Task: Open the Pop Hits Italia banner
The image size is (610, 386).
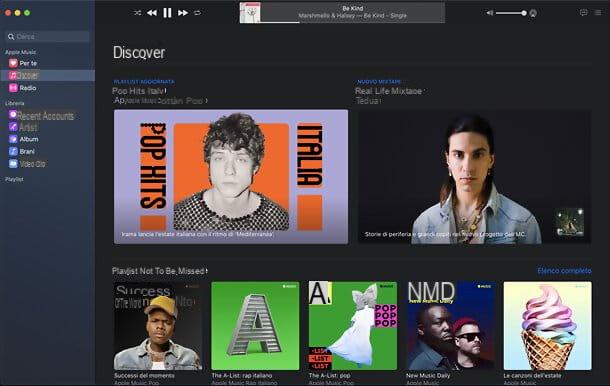Action: (231, 177)
